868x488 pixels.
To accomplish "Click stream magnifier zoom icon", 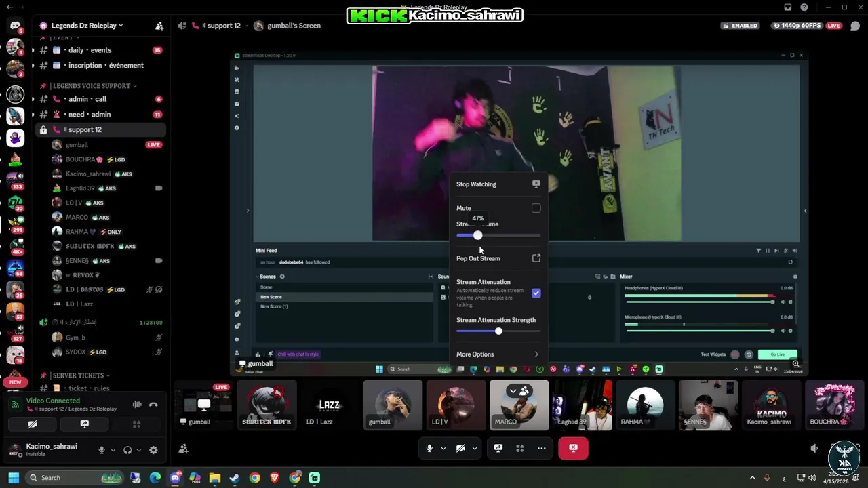I will point(796,364).
